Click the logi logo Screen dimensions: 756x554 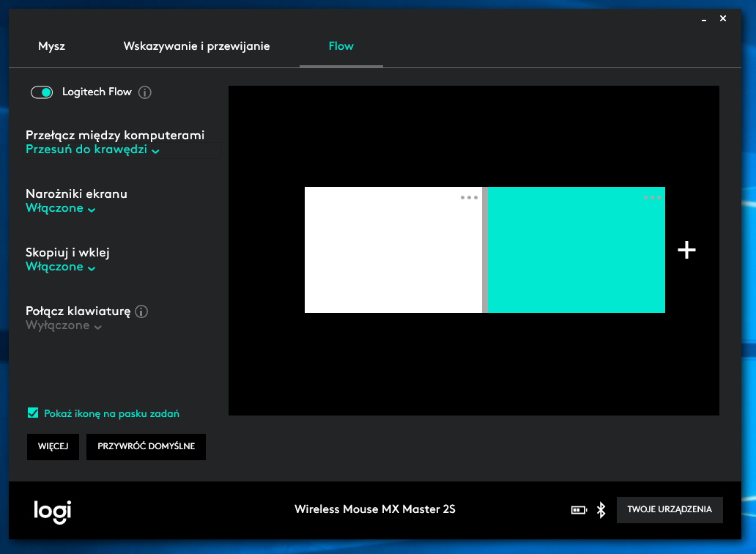[x=53, y=511]
